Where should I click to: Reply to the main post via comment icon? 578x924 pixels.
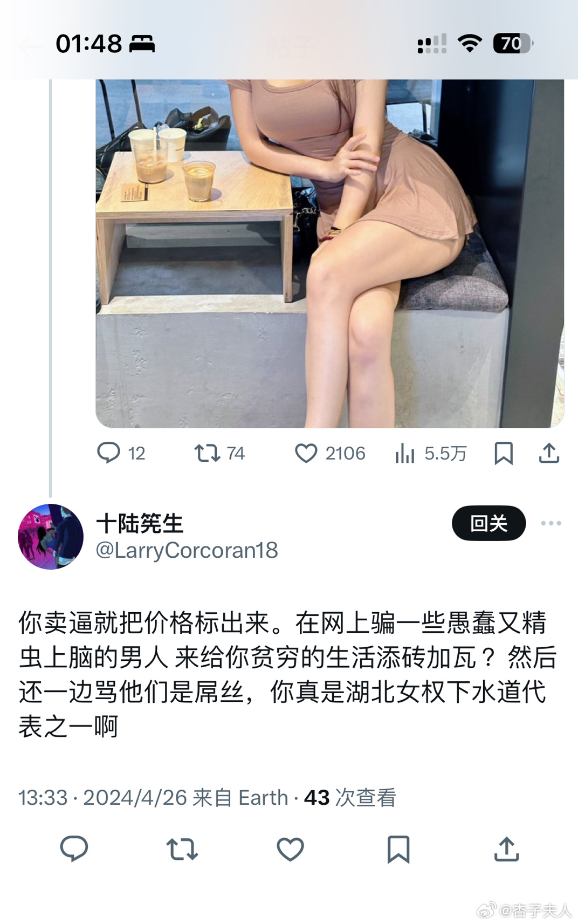[74, 848]
